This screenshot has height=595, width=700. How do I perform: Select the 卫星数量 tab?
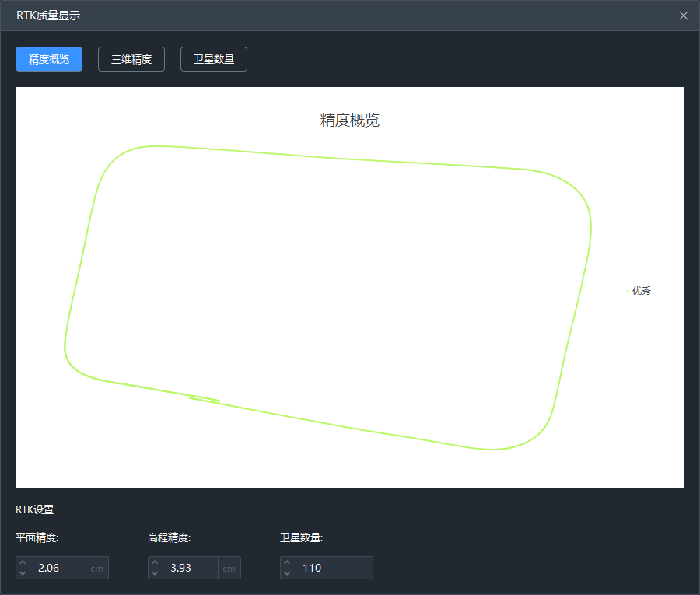(214, 59)
